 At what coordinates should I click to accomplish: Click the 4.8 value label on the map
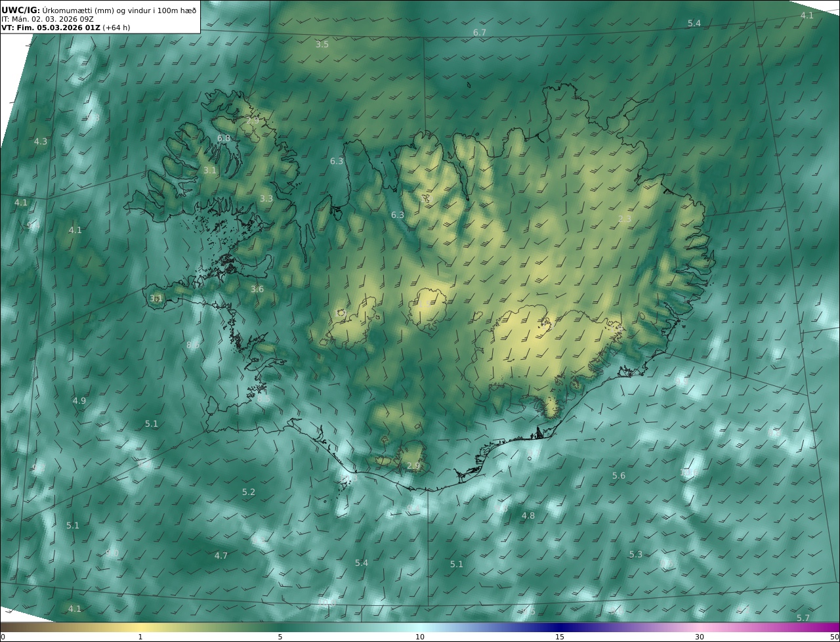pyautogui.click(x=528, y=516)
